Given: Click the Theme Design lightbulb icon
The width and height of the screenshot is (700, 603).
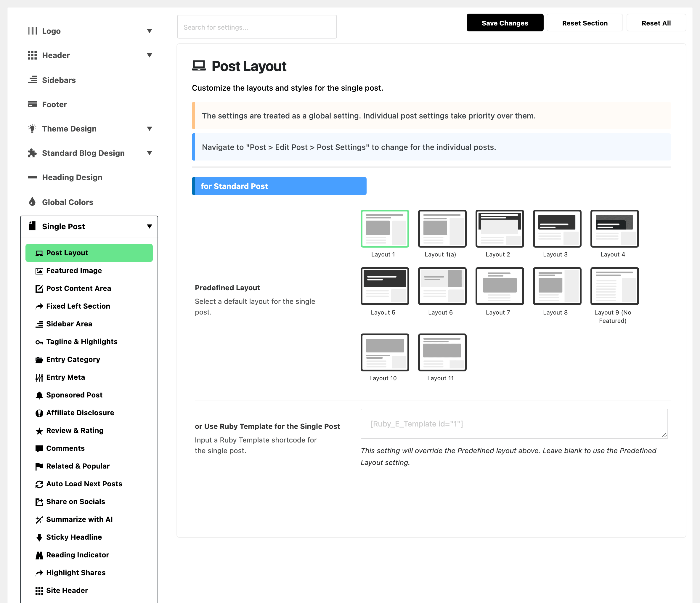Looking at the screenshot, I should tap(32, 129).
